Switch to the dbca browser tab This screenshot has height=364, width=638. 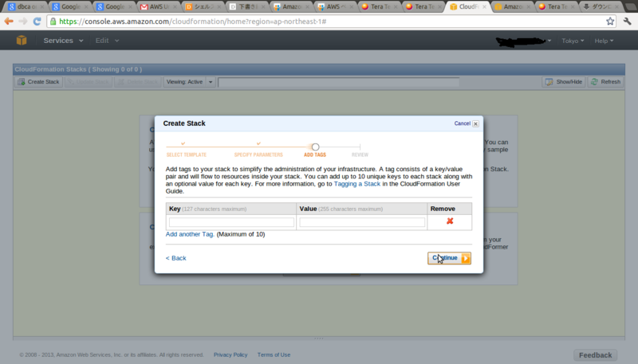point(26,6)
